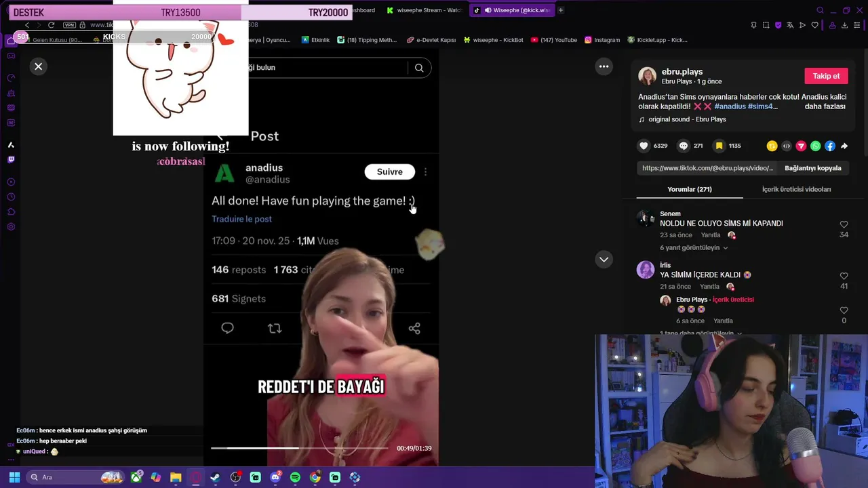This screenshot has width=868, height=488.
Task: Open Etkinlik bookmark
Action: coord(315,40)
